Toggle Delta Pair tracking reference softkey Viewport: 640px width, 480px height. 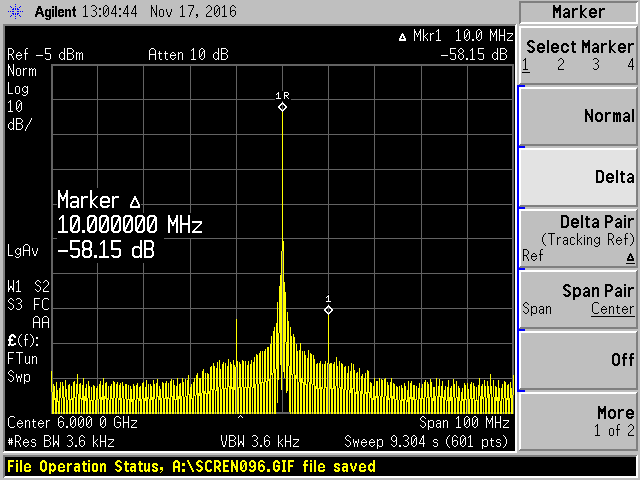pyautogui.click(x=578, y=237)
